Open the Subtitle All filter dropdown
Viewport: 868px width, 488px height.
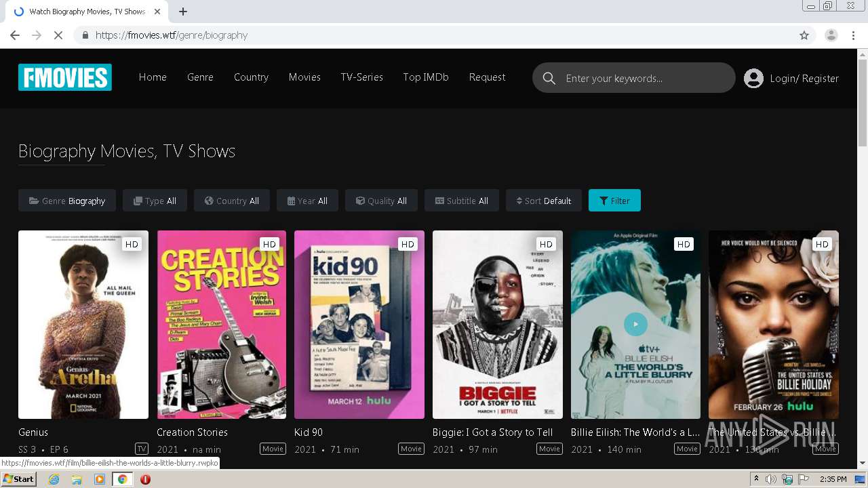(x=462, y=201)
